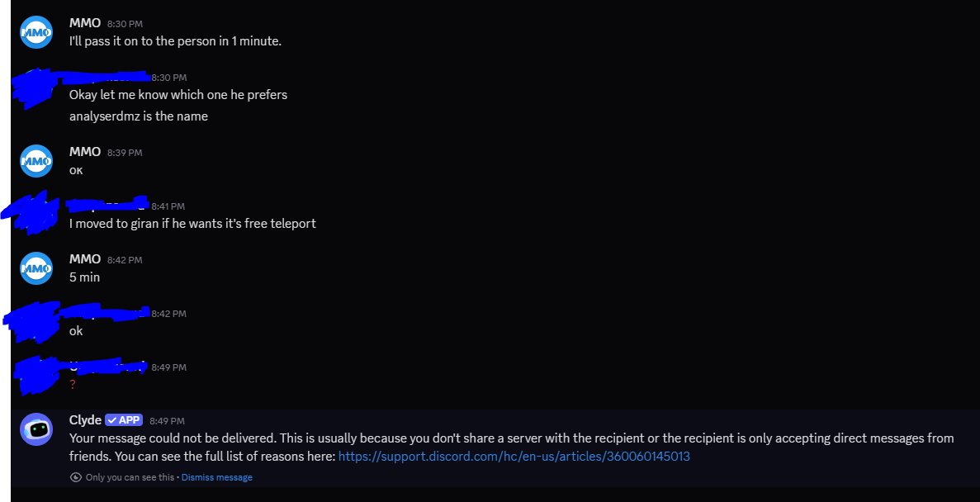Click MMO avatar beside the "ок" message
The height and width of the screenshot is (502, 980).
[x=36, y=161]
